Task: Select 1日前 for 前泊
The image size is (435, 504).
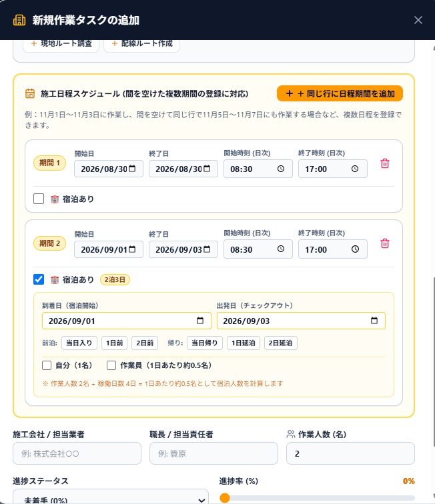Action: (x=115, y=343)
